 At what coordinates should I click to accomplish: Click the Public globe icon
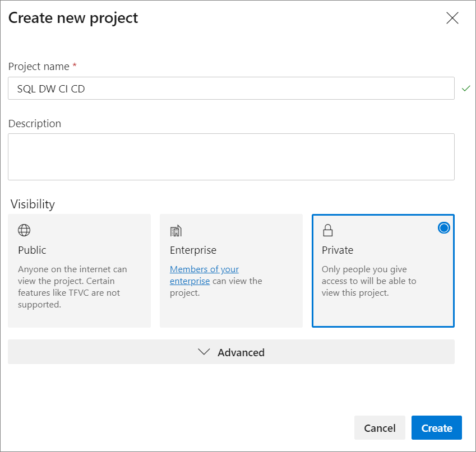point(24,230)
